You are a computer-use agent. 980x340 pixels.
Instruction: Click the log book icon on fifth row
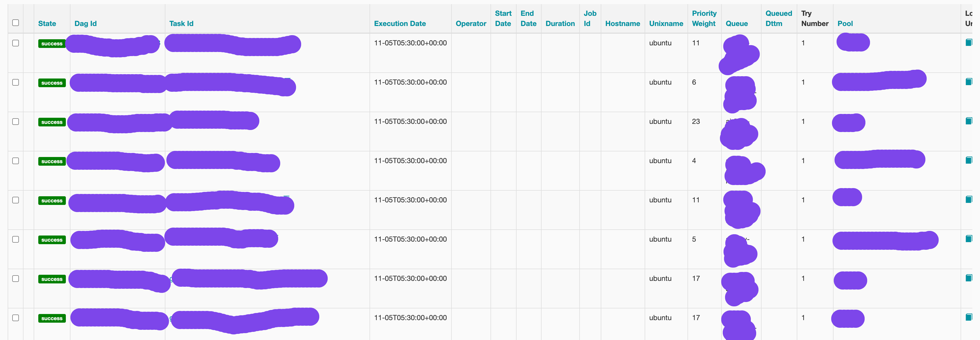(x=969, y=199)
